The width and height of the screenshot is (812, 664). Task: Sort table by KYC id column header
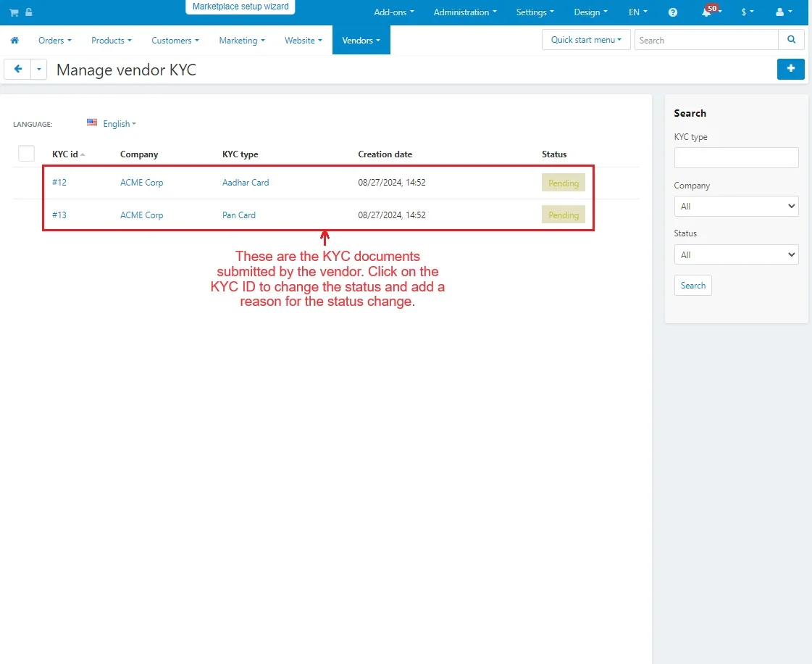[x=65, y=154]
